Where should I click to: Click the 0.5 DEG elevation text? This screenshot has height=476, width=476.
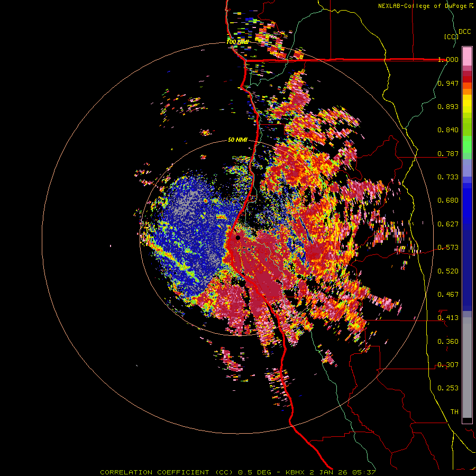(x=254, y=472)
